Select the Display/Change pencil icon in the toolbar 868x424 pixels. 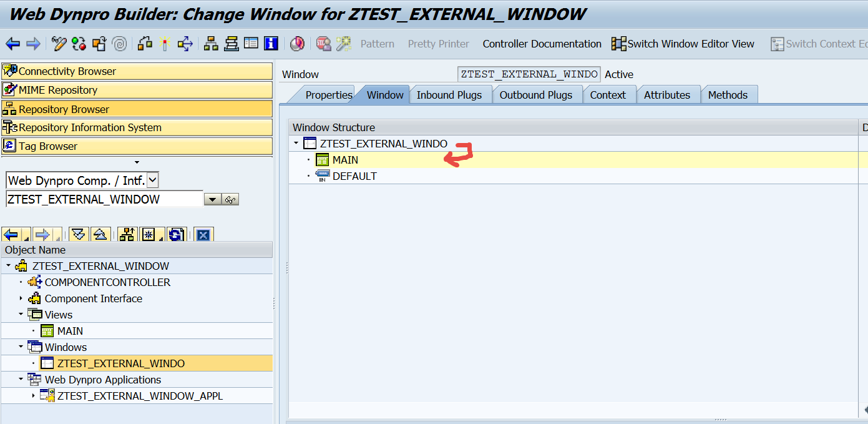(58, 44)
